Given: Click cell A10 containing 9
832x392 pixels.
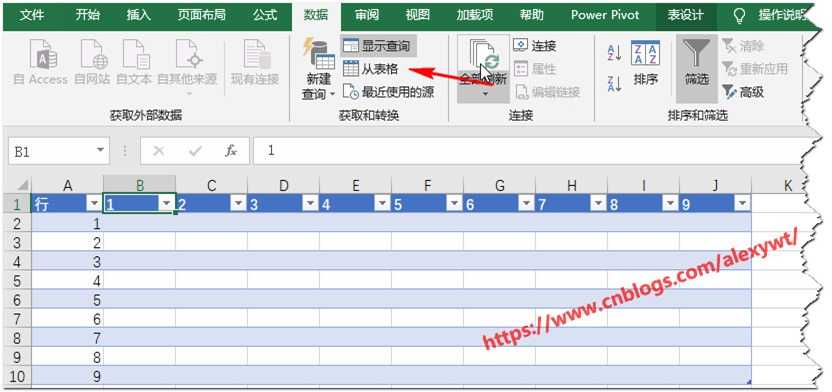Looking at the screenshot, I should pos(67,377).
